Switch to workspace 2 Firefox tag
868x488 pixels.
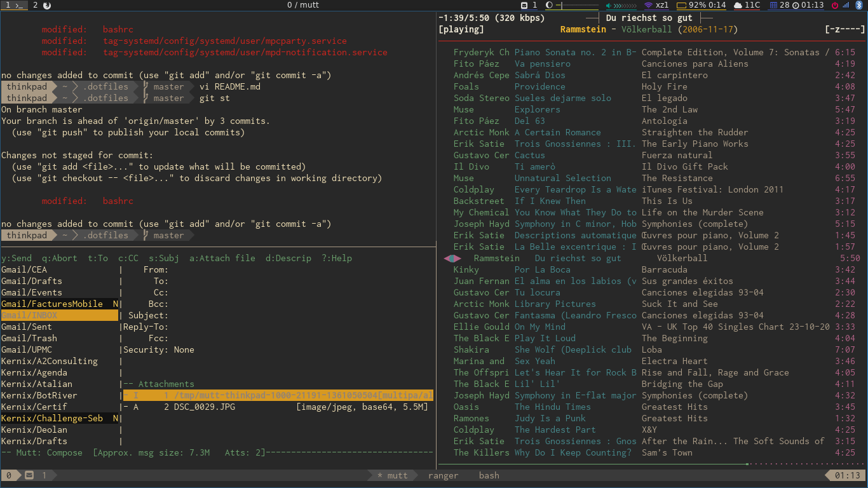(x=42, y=5)
